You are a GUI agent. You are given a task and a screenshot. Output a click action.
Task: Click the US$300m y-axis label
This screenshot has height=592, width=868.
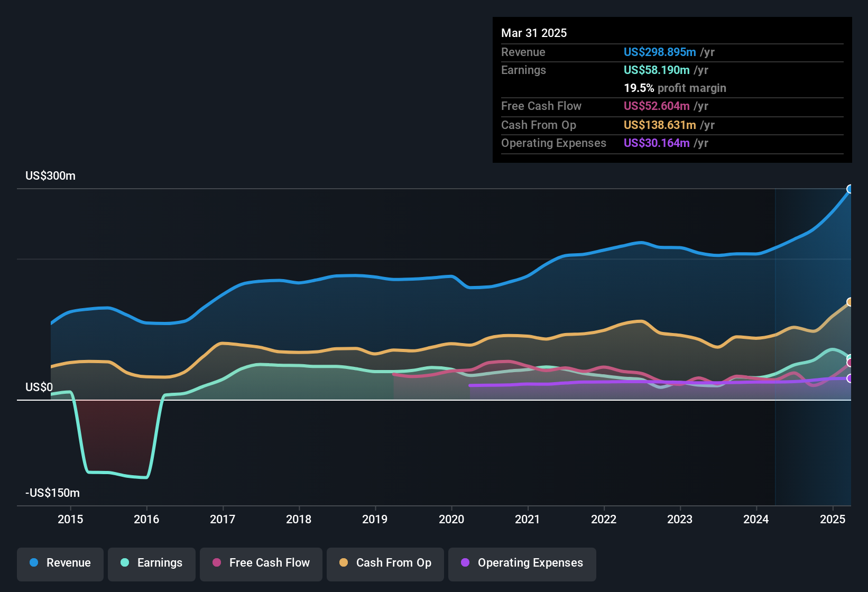[50, 176]
